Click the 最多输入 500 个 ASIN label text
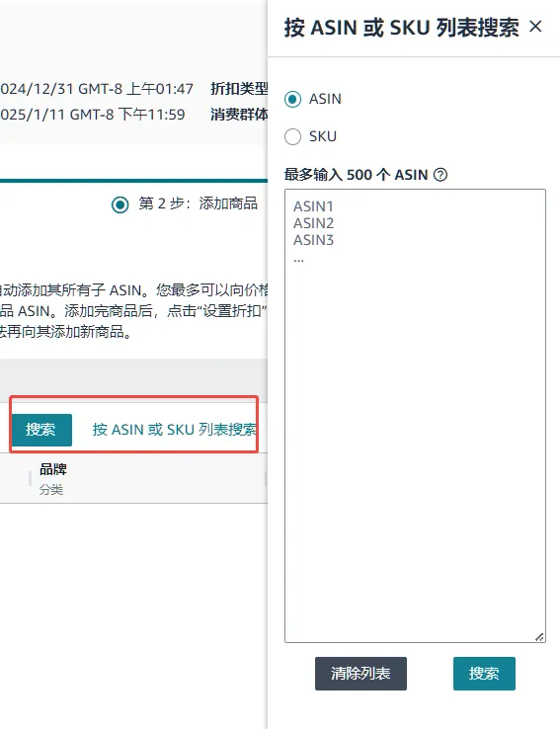The image size is (560, 729). coord(356,175)
